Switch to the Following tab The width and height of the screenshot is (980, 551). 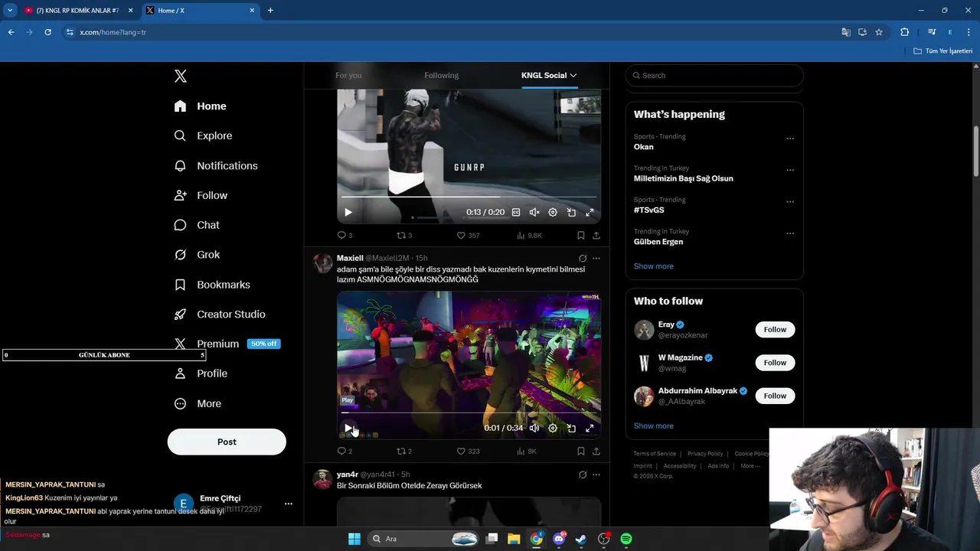(x=442, y=75)
